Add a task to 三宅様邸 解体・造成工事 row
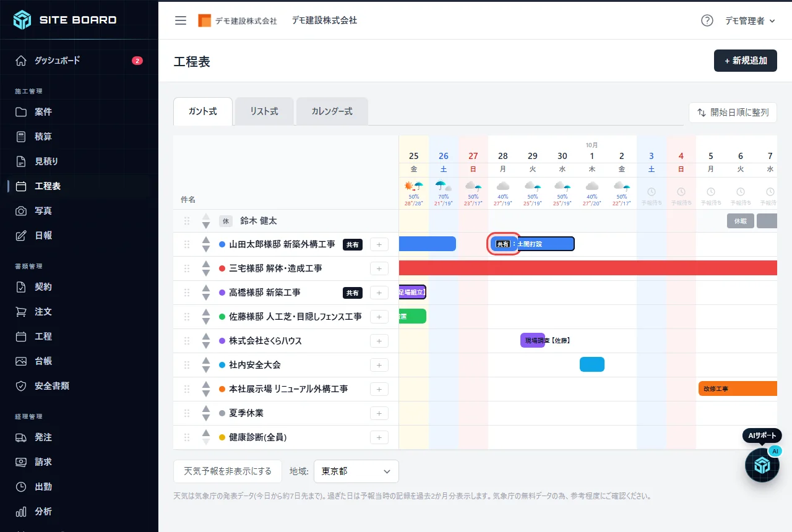Image resolution: width=792 pixels, height=532 pixels. [379, 268]
